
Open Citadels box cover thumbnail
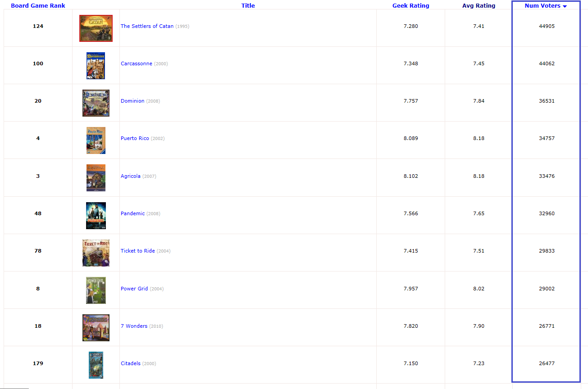tap(96, 365)
